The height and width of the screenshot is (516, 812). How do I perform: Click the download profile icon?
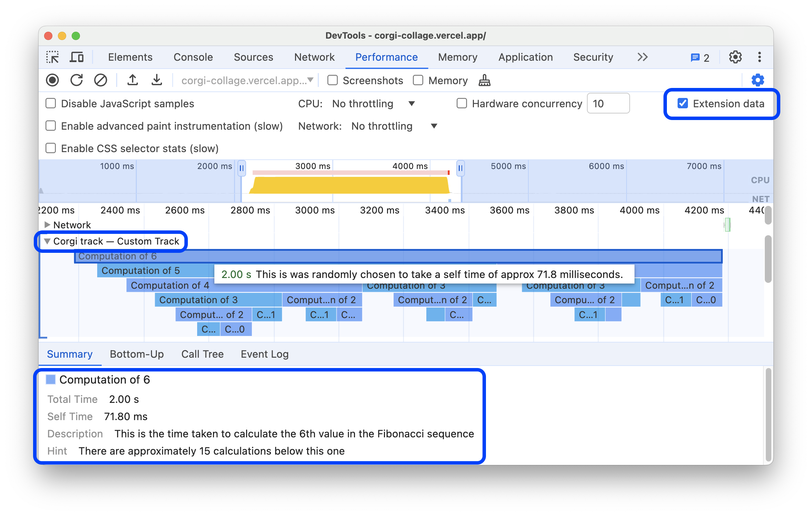coord(156,79)
